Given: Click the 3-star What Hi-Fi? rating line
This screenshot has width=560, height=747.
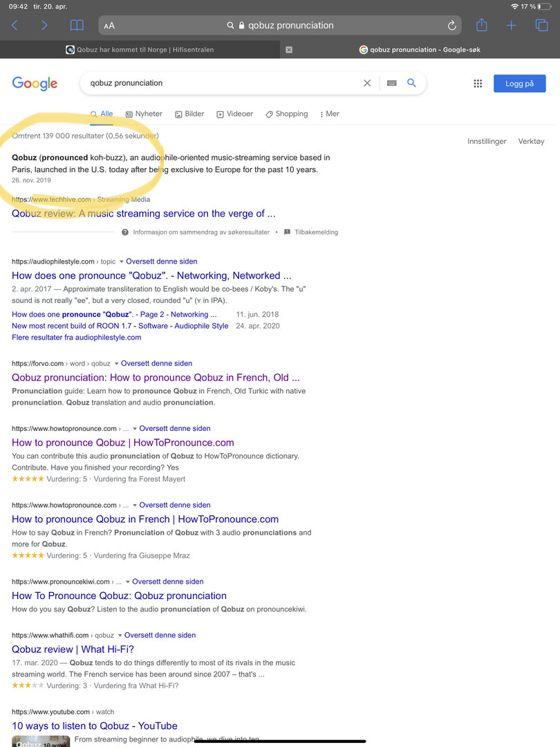Looking at the screenshot, I should pos(95,685).
